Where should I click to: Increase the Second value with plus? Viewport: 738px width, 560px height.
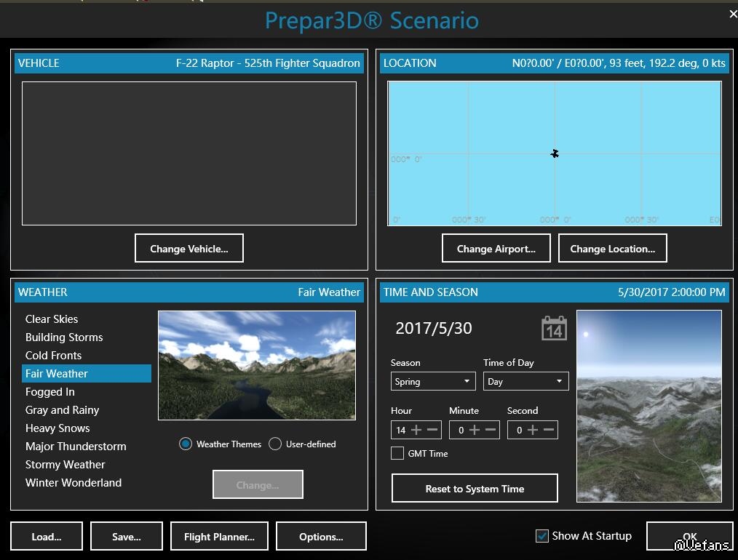coord(533,430)
